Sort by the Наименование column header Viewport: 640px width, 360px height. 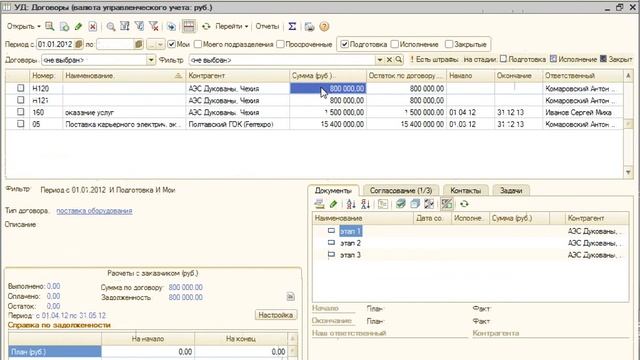[124, 76]
